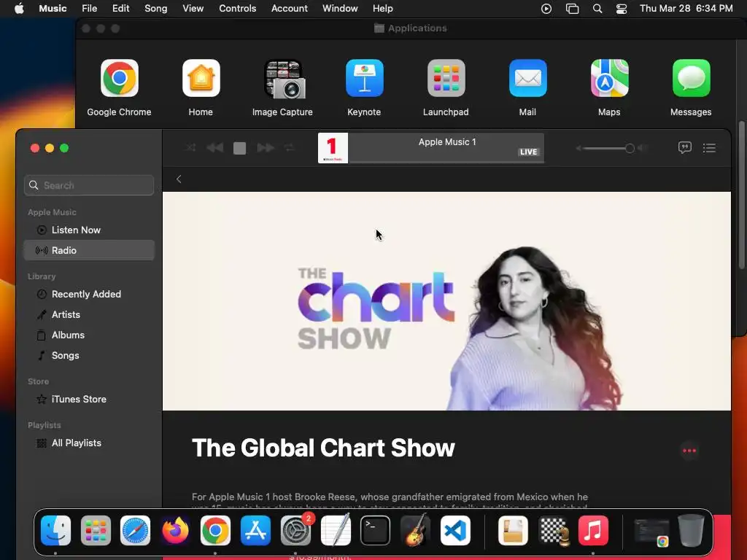The image size is (747, 560).
Task: Open the Song menu
Action: [156, 9]
